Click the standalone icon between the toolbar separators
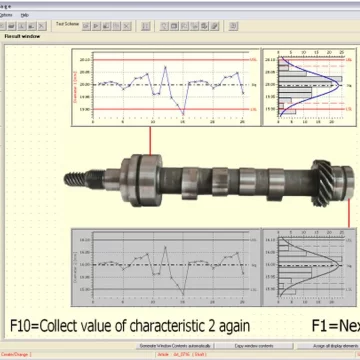 pos(146,26)
